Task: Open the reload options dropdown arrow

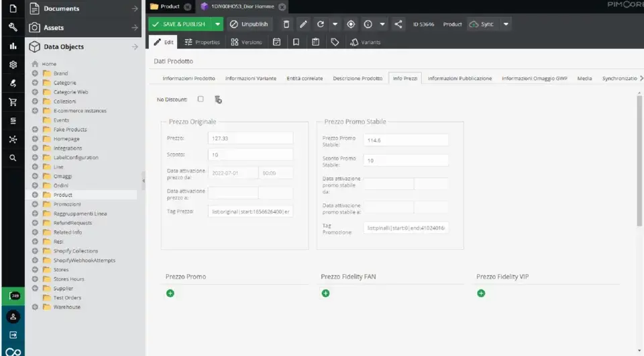Action: tap(335, 24)
